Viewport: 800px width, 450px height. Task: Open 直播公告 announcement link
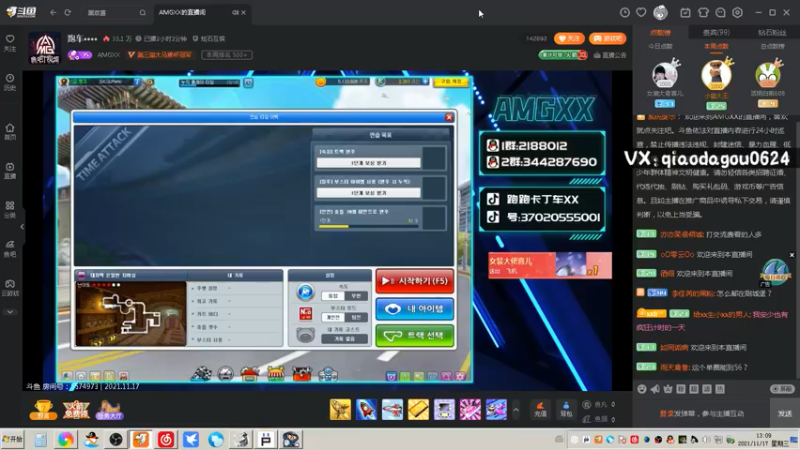click(610, 55)
